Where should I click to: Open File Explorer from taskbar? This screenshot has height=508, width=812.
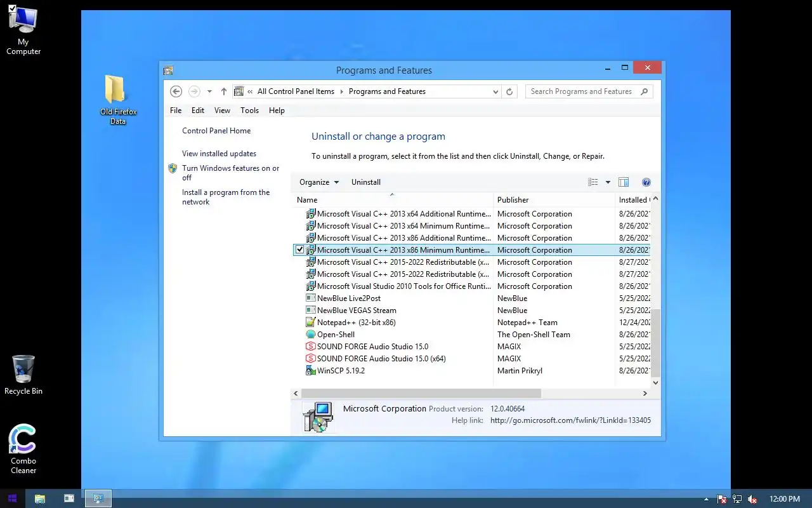[40, 498]
